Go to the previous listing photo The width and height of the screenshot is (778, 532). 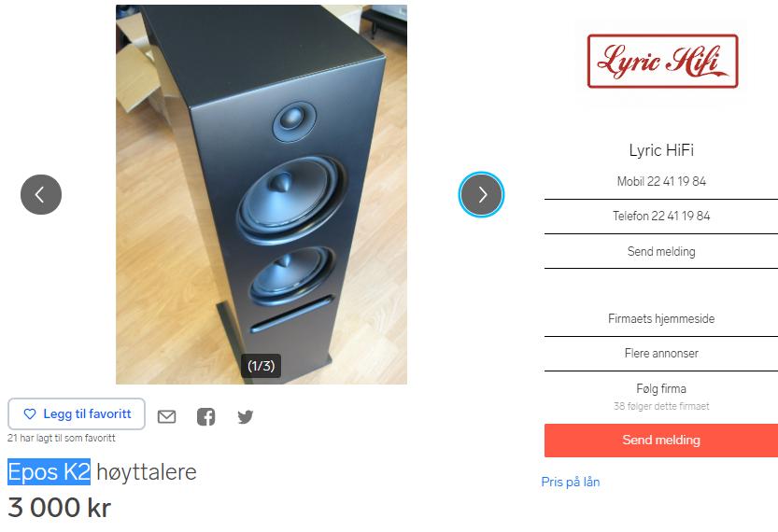pos(41,194)
